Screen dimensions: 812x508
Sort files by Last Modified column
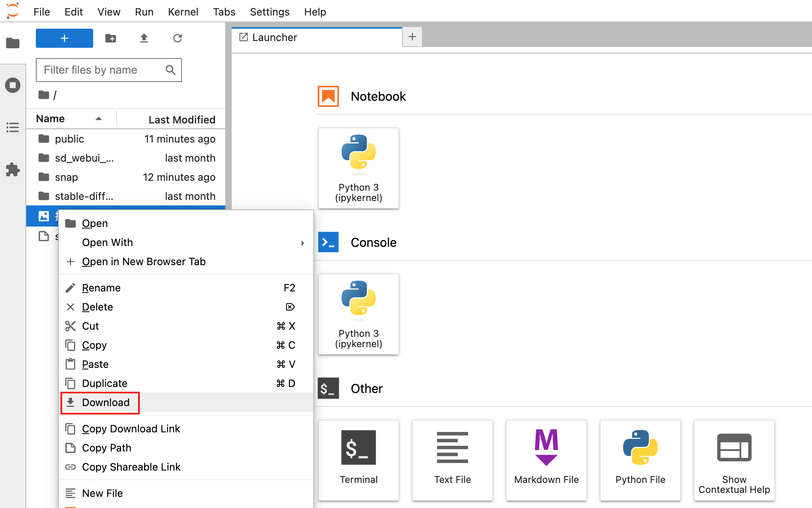(182, 119)
